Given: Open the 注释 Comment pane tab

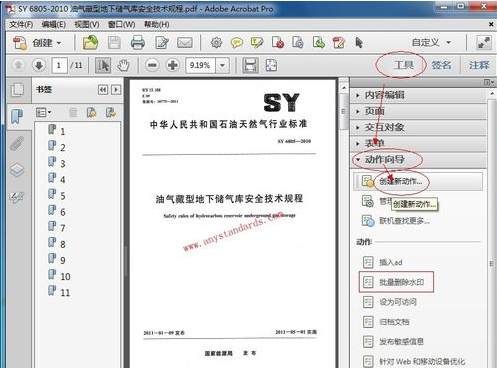Looking at the screenshot, I should tap(479, 65).
